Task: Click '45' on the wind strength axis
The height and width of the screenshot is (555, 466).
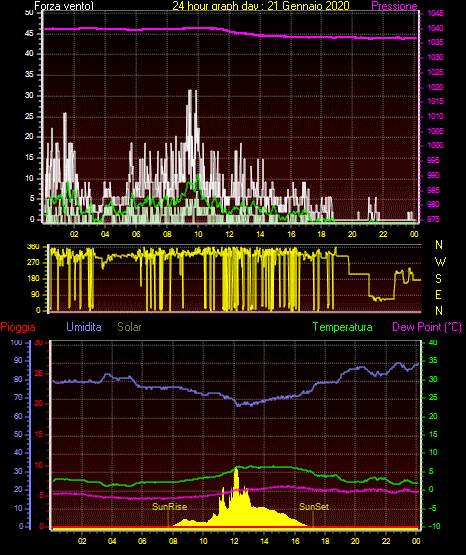Action: pyautogui.click(x=29, y=34)
